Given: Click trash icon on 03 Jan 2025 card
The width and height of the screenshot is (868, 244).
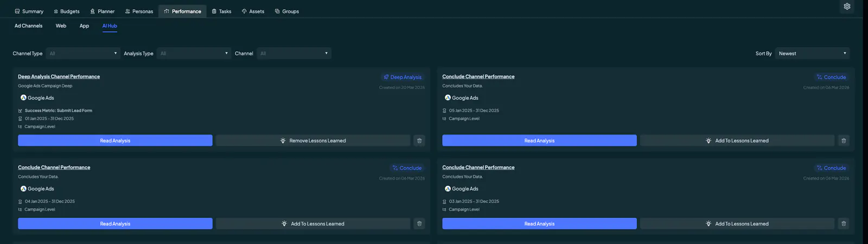Looking at the screenshot, I should tap(844, 223).
